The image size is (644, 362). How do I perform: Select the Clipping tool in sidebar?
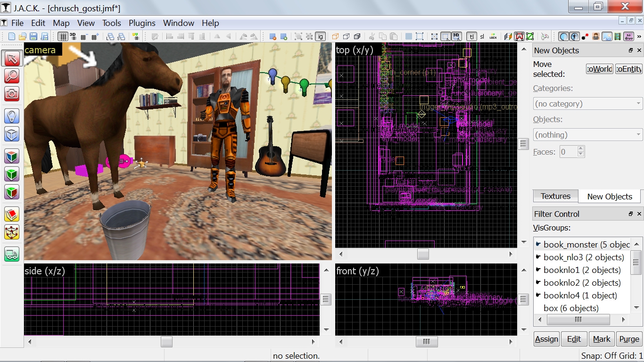12,214
